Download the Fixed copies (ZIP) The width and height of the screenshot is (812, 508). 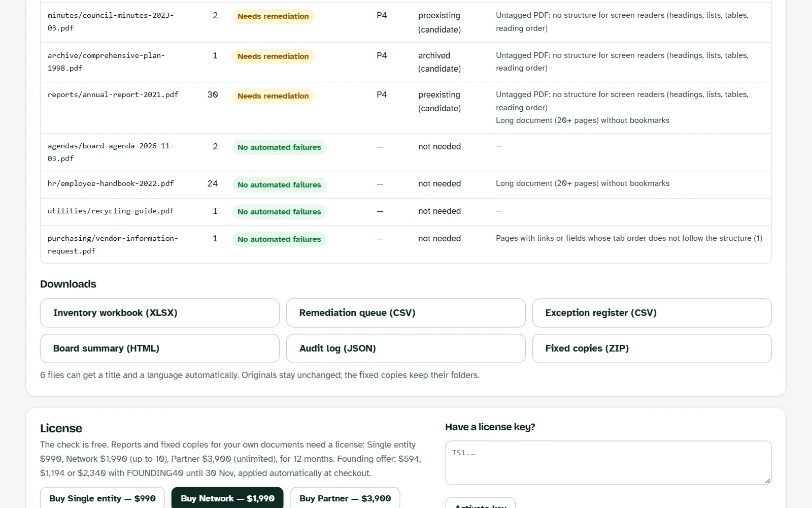tap(652, 348)
